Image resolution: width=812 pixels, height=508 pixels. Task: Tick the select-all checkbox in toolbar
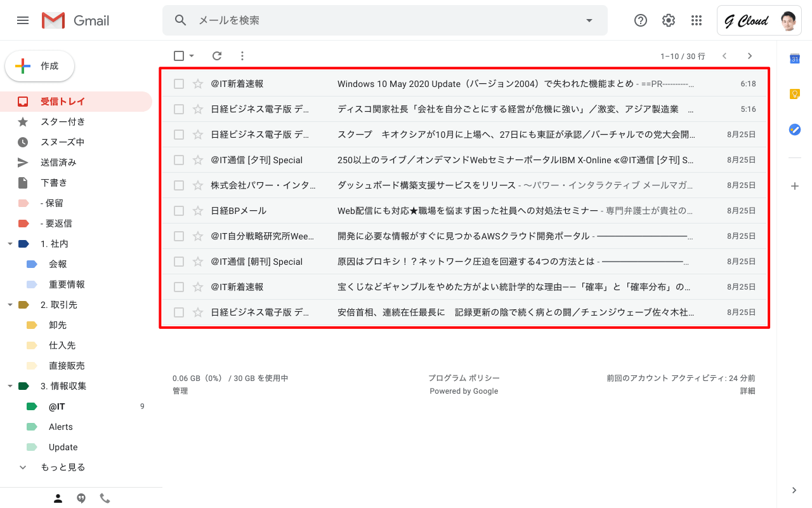[179, 56]
